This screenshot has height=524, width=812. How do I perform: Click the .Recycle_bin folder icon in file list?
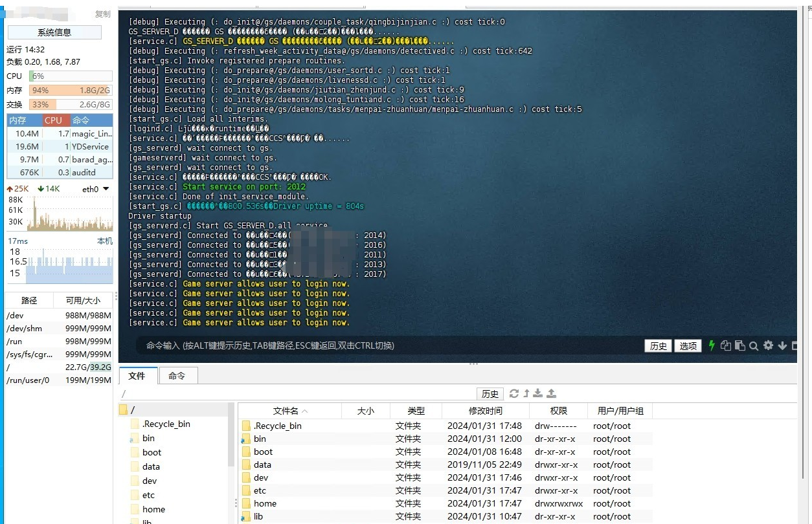246,426
